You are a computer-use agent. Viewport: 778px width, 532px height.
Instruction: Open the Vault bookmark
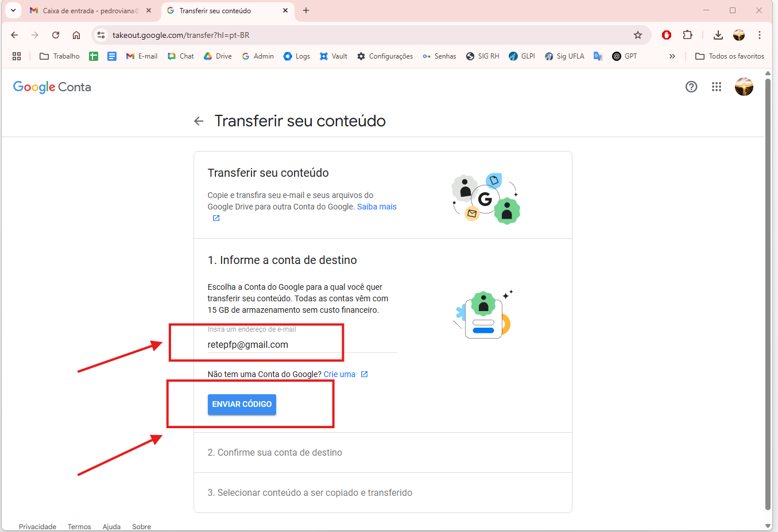[x=334, y=56]
